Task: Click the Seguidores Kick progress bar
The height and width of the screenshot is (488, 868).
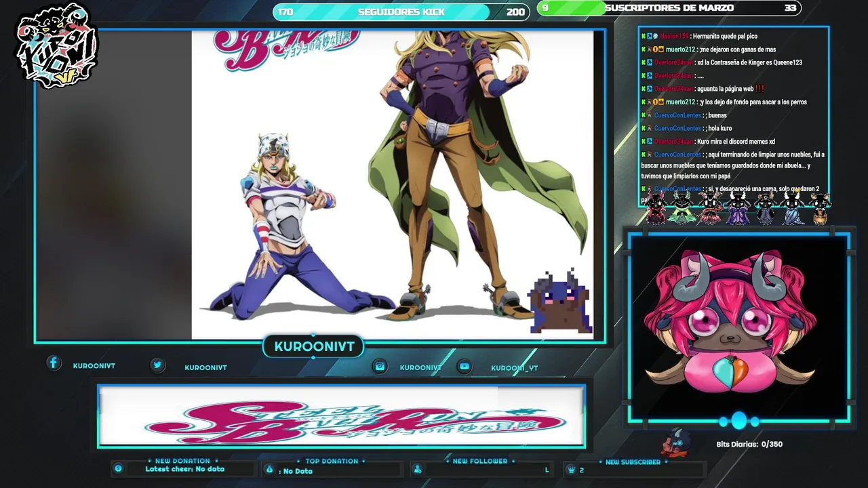Action: pos(400,12)
